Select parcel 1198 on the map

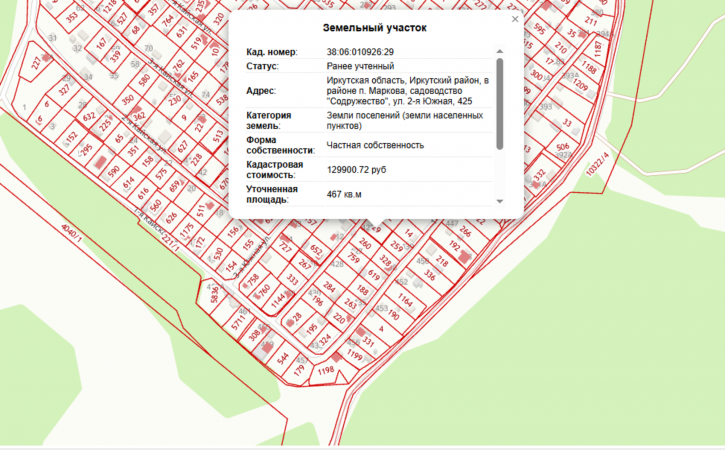pyautogui.click(x=326, y=370)
